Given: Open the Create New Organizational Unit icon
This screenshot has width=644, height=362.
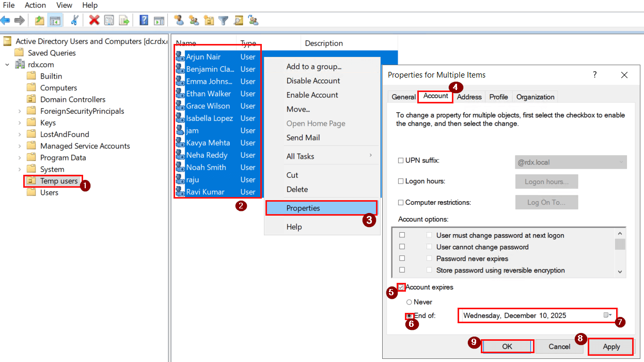Looking at the screenshot, I should point(208,20).
